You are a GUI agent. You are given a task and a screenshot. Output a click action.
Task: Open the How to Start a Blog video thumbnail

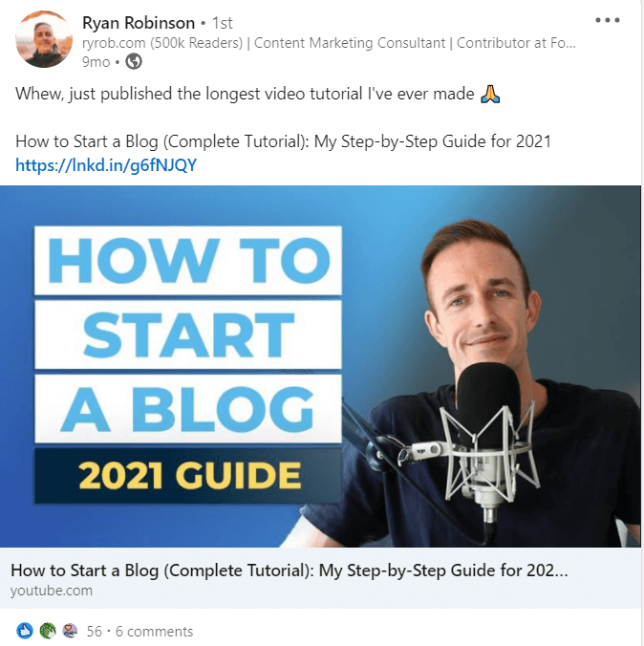pos(320,366)
